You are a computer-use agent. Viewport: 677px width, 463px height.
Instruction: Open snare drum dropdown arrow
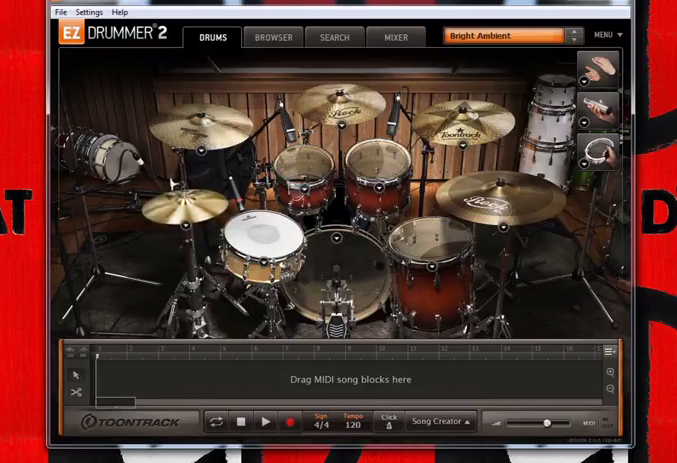click(264, 262)
